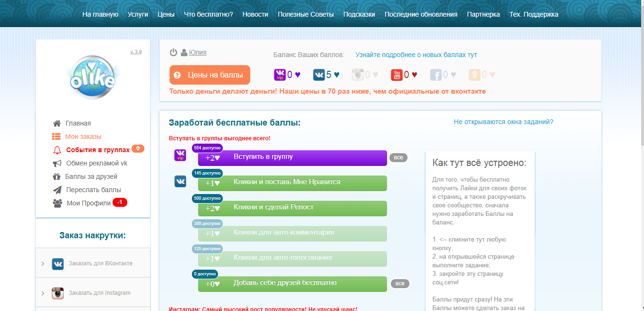
Task: Go to Баллы за друзей in sidebar
Action: click(x=91, y=176)
